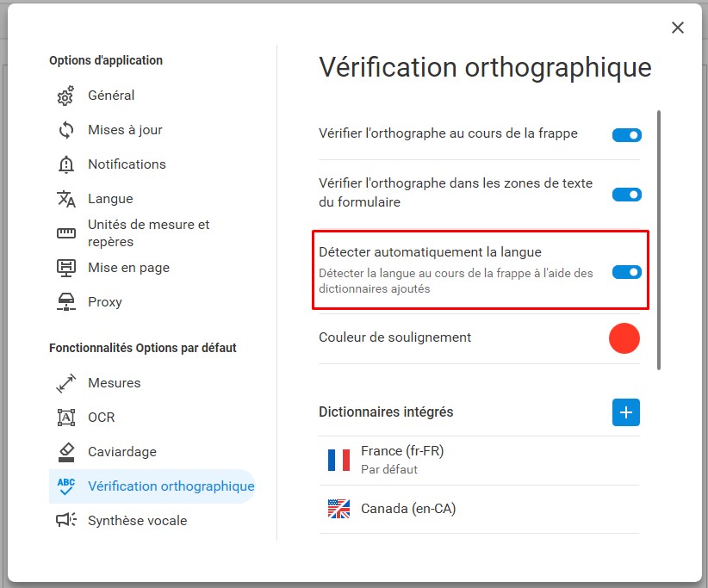
Task: Select the ruler icon for Unités de mesure
Action: (x=66, y=232)
